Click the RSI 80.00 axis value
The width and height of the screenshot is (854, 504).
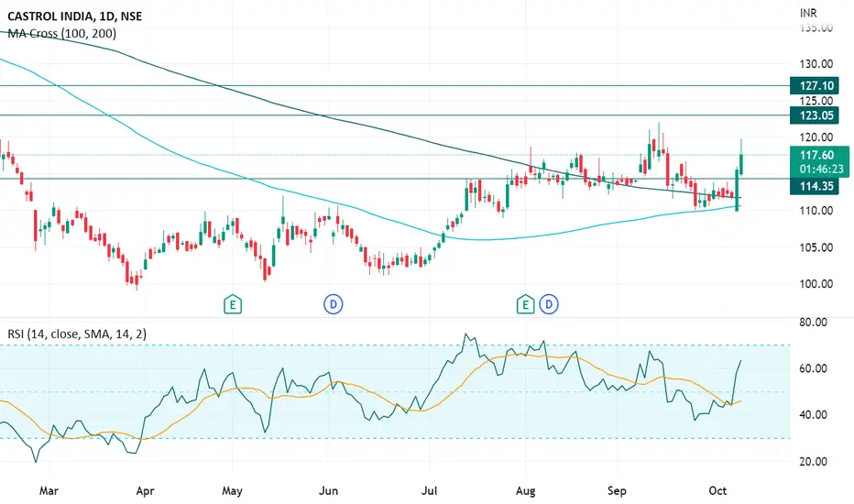click(813, 322)
